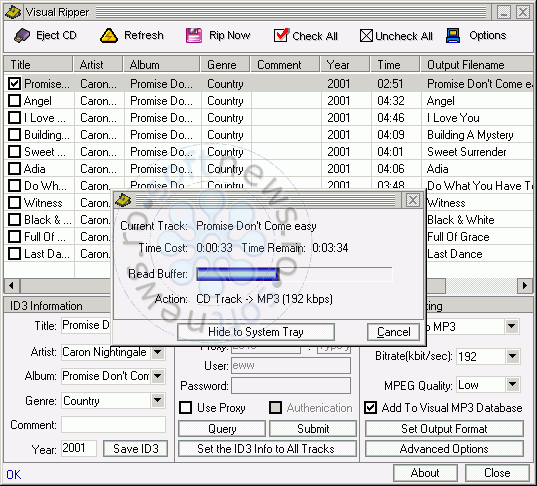Tick the Building A Mystery track checkbox
This screenshot has height=486, width=537.
point(14,135)
